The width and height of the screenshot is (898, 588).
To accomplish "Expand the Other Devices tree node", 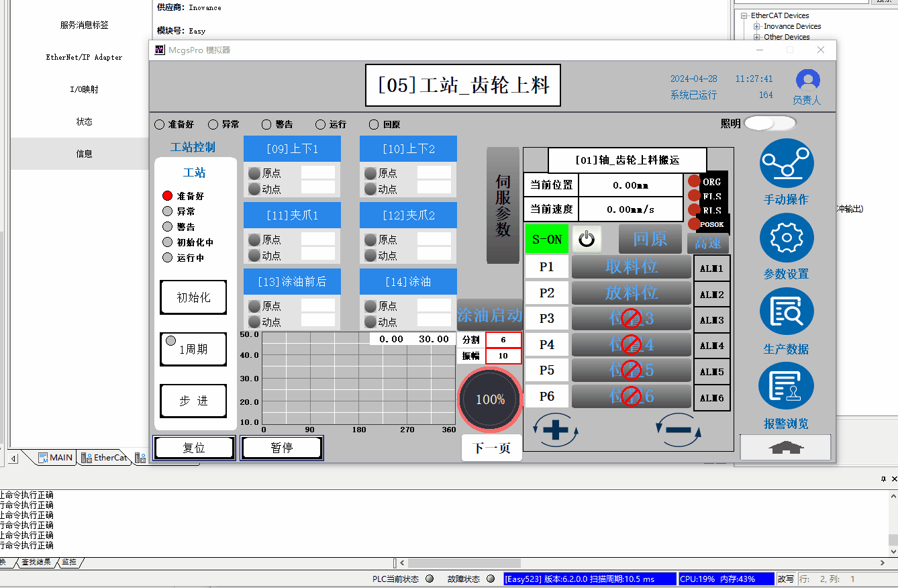I will 756,37.
